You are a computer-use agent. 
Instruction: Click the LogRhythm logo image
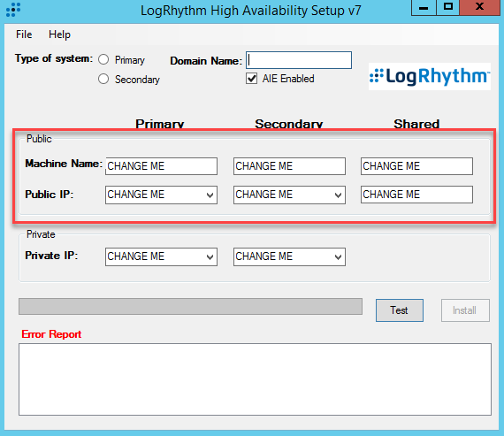(430, 77)
